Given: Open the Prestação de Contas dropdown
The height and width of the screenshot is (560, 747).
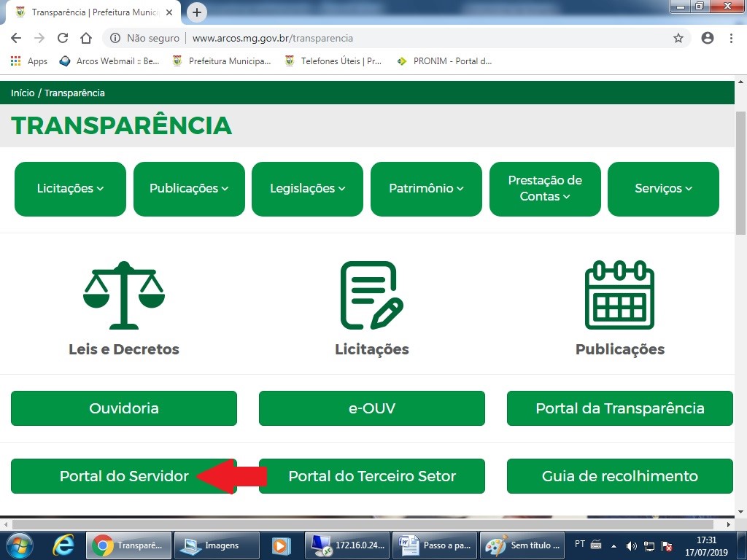Looking at the screenshot, I should [545, 189].
